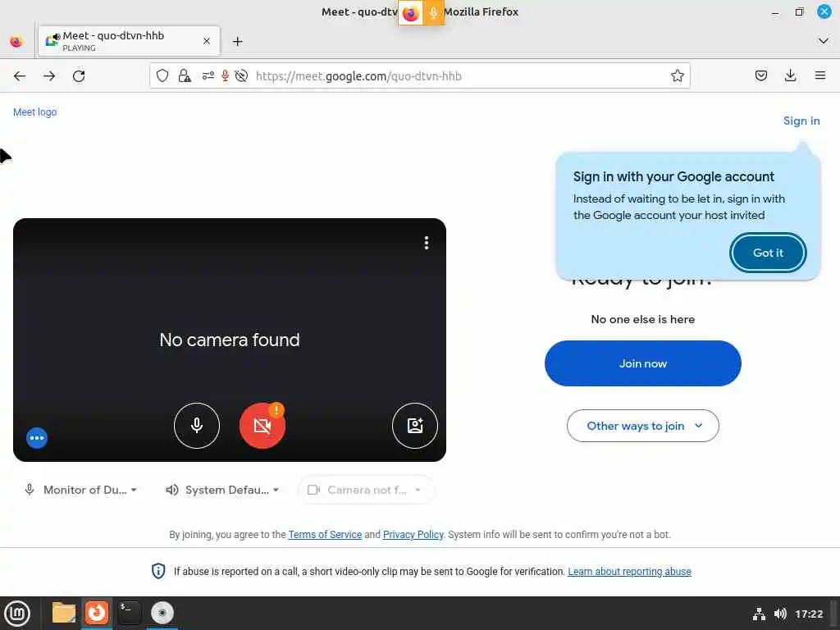Viewport: 840px width, 630px height.
Task: Click the blocked camera permission icon
Action: (241, 75)
